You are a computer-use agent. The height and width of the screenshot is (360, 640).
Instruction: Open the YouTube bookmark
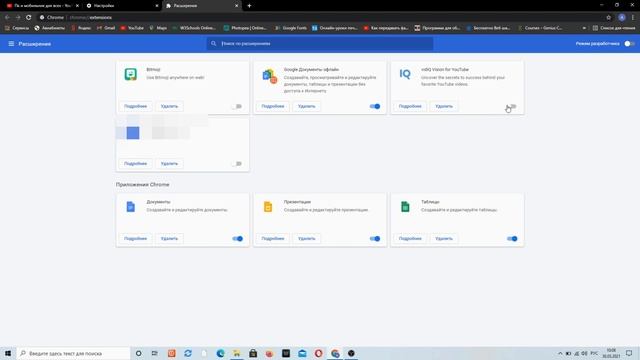point(132,28)
